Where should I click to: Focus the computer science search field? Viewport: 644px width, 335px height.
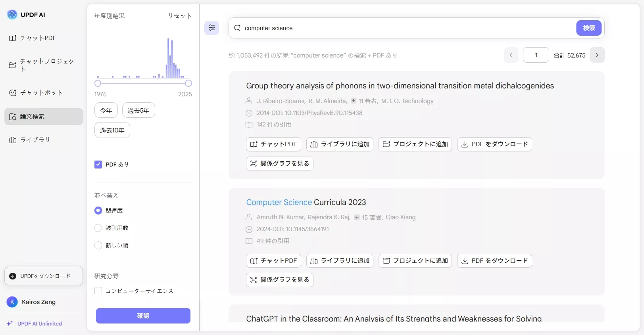pyautogui.click(x=408, y=28)
